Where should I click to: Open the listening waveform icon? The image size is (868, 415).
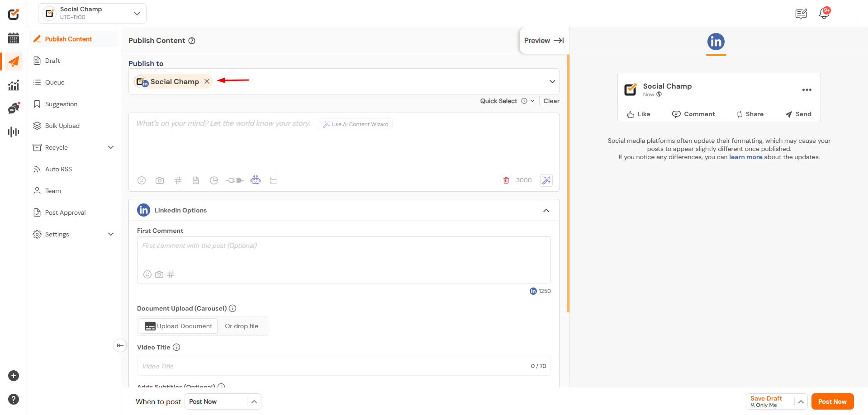coord(14,132)
